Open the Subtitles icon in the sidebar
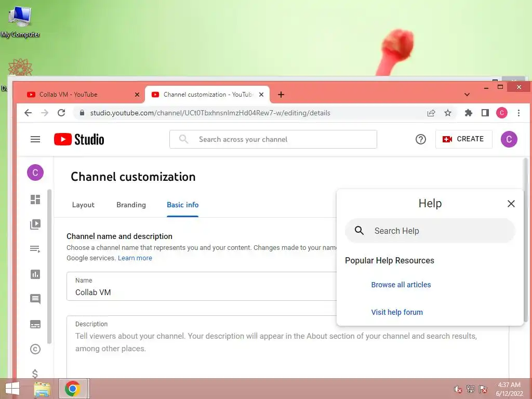Screen dimensions: 532x399 coord(35,324)
